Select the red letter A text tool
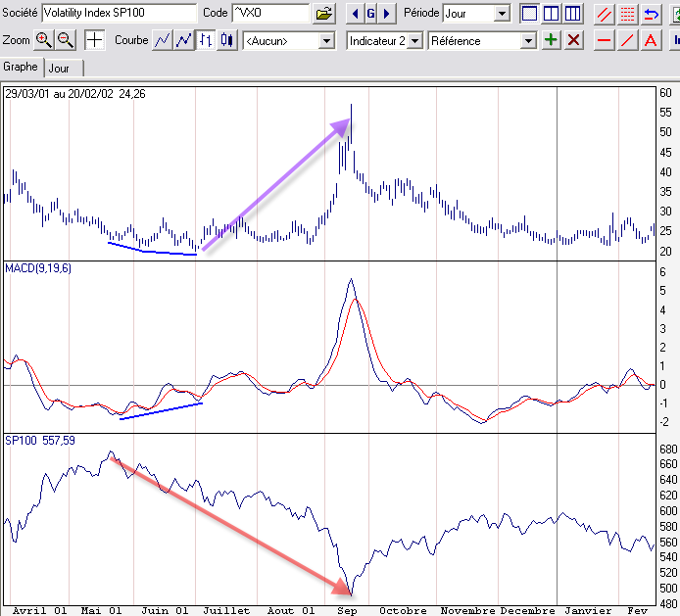 (x=650, y=41)
